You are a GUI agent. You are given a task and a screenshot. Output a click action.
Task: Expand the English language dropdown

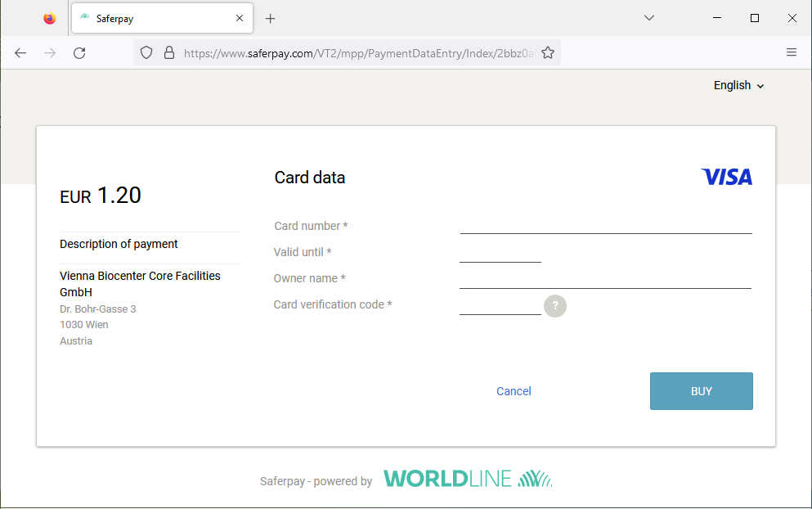tap(738, 85)
